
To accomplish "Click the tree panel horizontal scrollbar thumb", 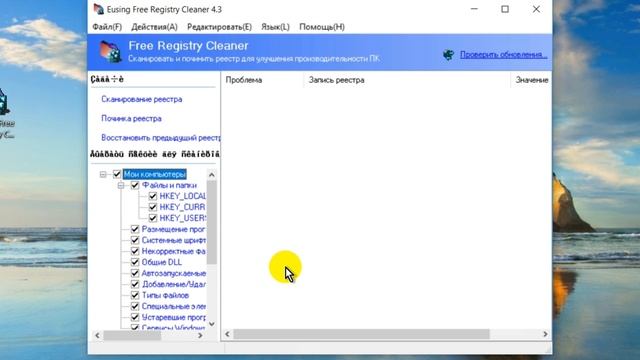I will (x=132, y=336).
